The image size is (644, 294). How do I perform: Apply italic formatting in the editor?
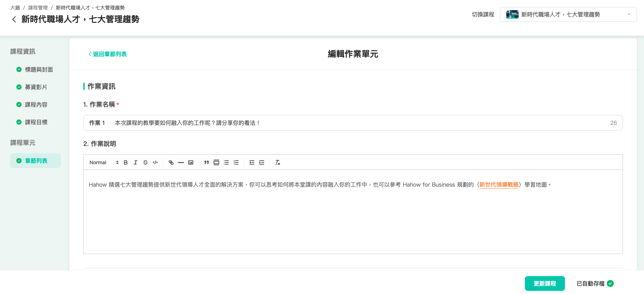tap(135, 162)
